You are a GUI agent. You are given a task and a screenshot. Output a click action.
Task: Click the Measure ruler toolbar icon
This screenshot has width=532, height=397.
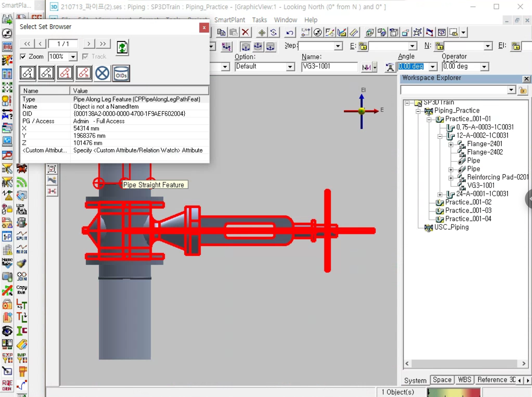[354, 32]
